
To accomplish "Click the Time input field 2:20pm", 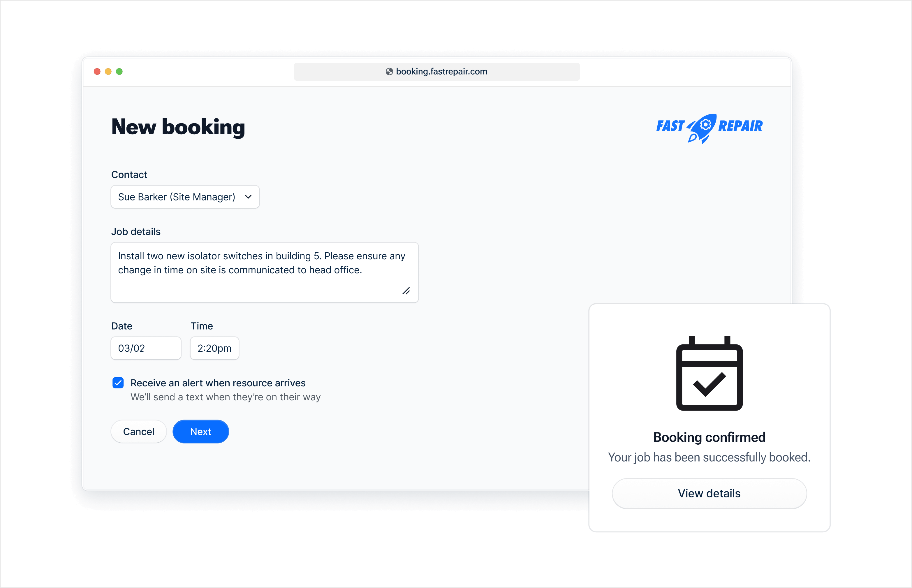I will 214,348.
